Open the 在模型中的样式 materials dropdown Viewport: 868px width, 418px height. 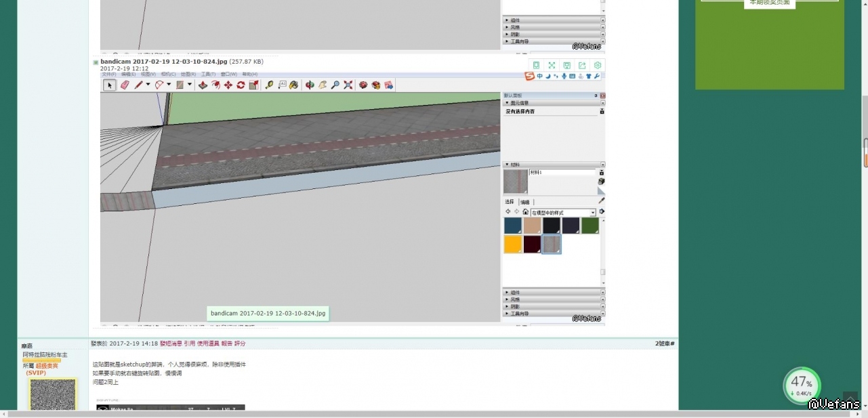click(x=562, y=213)
